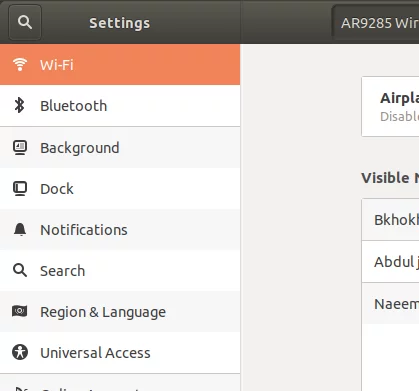Switch to Background settings
The width and height of the screenshot is (419, 391).
(120, 148)
